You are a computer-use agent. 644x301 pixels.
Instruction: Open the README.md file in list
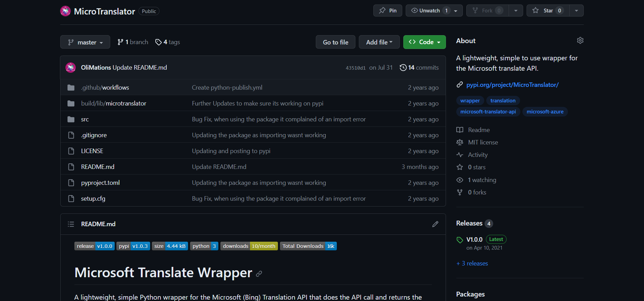pos(98,167)
